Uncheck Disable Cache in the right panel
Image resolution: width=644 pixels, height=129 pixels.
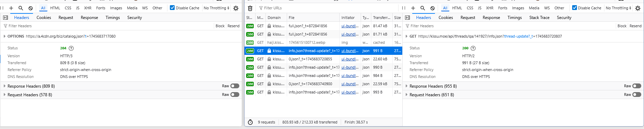(x=574, y=8)
